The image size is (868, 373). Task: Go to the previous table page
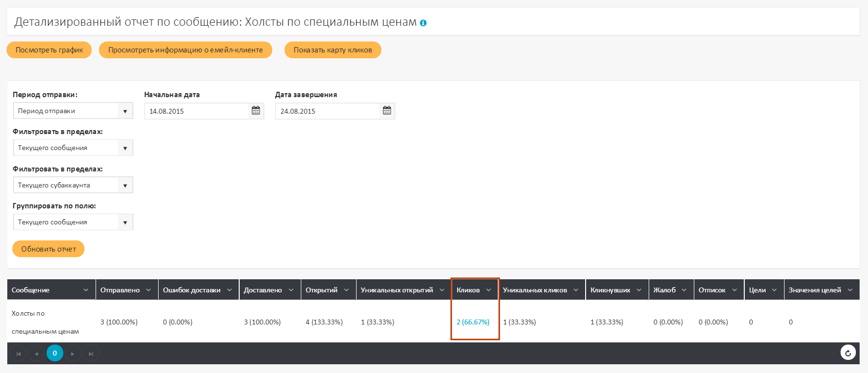tap(36, 354)
